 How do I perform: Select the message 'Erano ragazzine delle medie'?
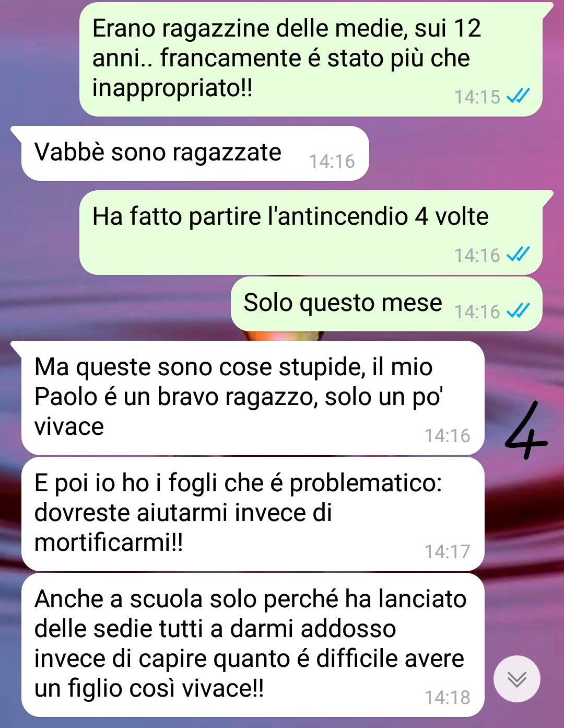click(311, 59)
